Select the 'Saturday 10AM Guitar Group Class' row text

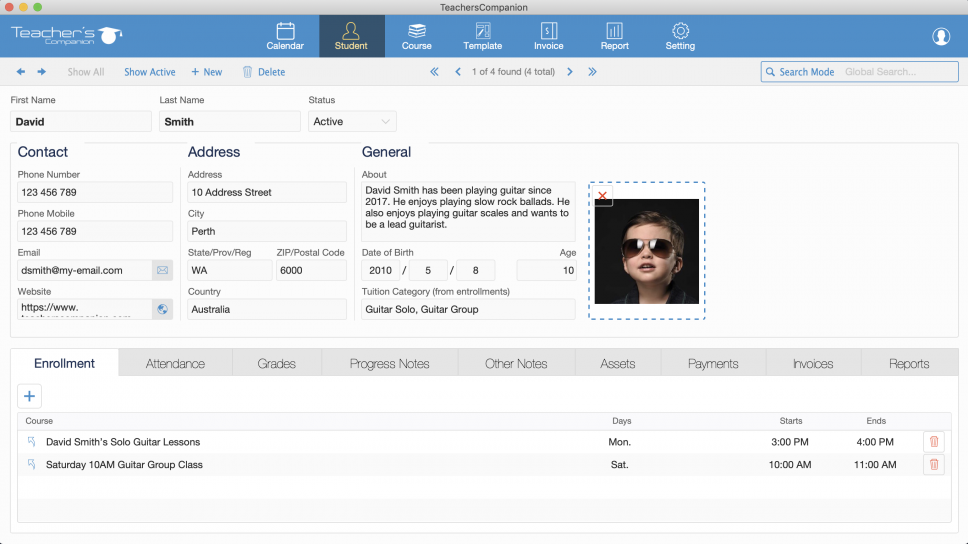(x=124, y=464)
